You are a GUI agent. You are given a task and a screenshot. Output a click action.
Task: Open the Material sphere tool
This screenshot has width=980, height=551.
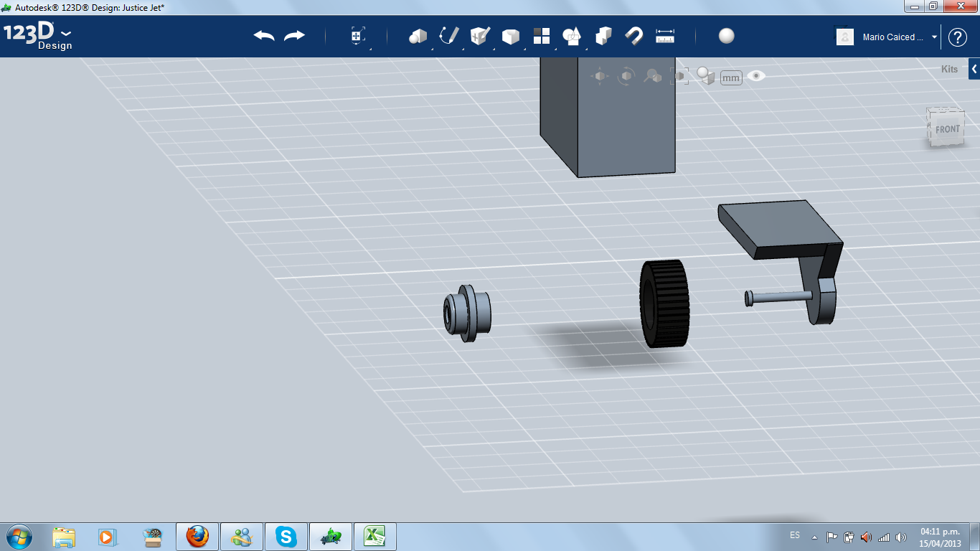[x=727, y=36]
